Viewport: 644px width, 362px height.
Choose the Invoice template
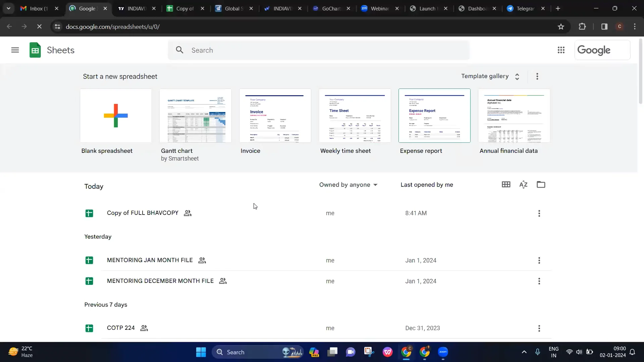pyautogui.click(x=275, y=116)
